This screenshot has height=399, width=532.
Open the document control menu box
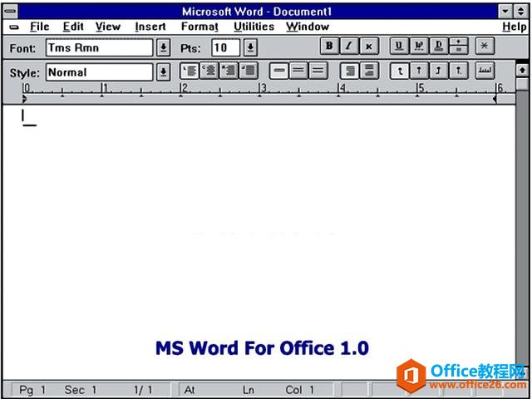point(14,27)
